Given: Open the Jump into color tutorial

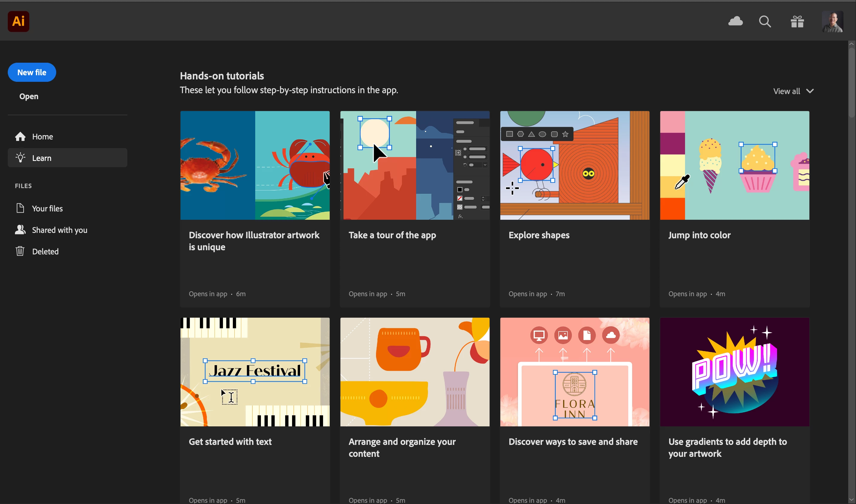Looking at the screenshot, I should (x=734, y=165).
